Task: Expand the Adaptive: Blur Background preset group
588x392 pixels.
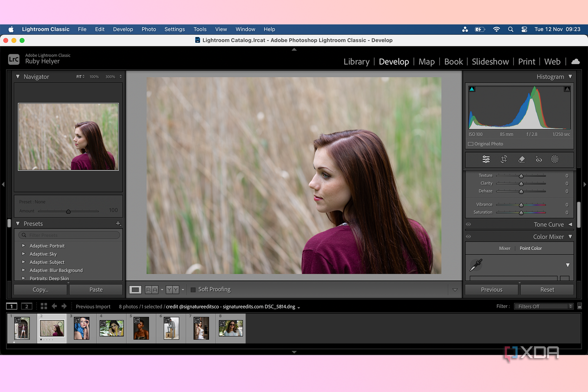Action: click(23, 270)
